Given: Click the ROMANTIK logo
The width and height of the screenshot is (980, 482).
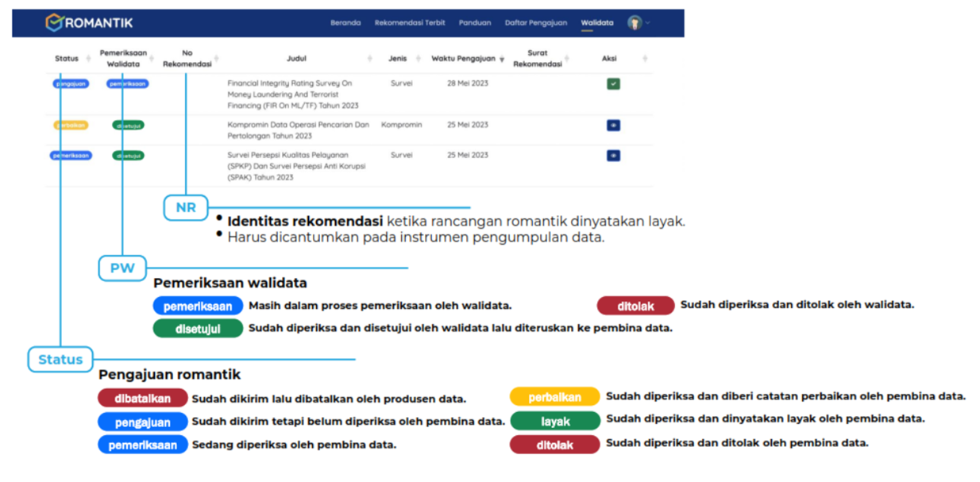Looking at the screenshot, I should pos(89,23).
